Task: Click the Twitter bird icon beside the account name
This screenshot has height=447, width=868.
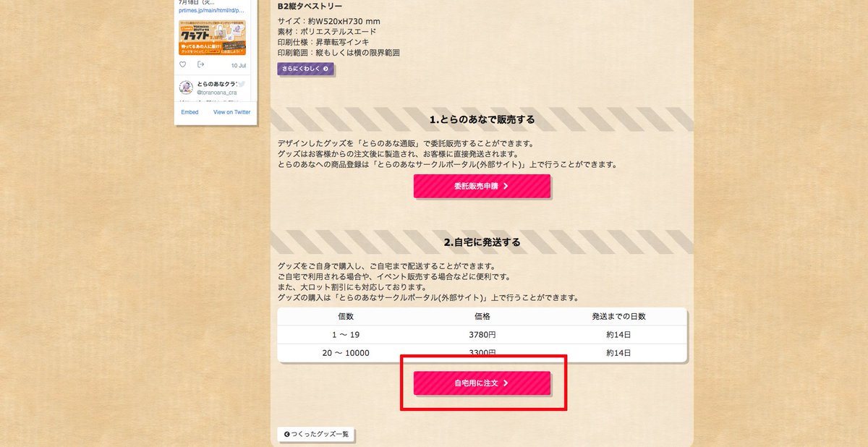Action: tap(242, 84)
